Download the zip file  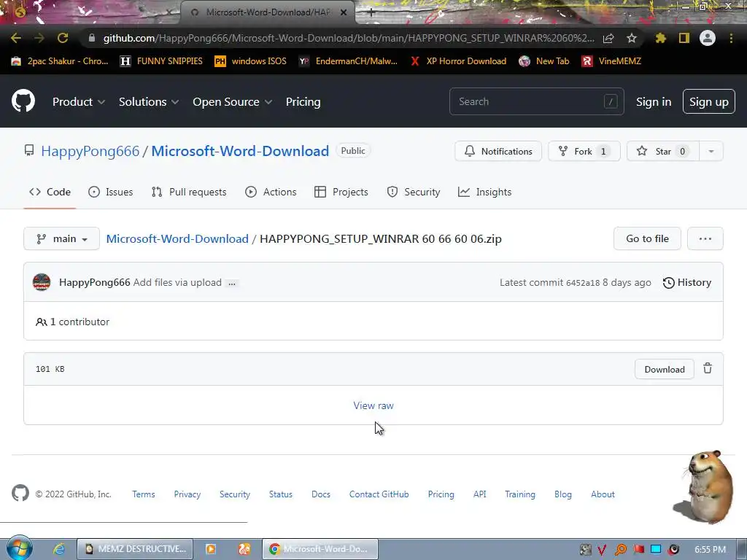[664, 370]
